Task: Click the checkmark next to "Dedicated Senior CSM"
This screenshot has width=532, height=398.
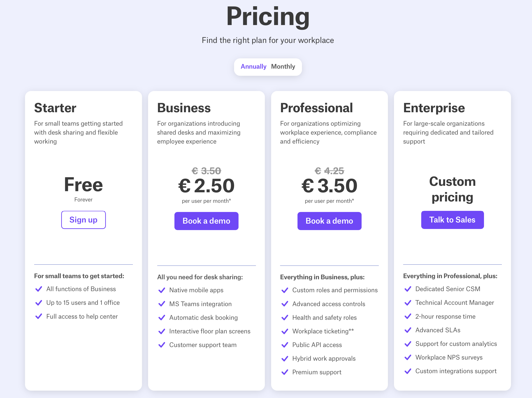Action: [x=408, y=289]
